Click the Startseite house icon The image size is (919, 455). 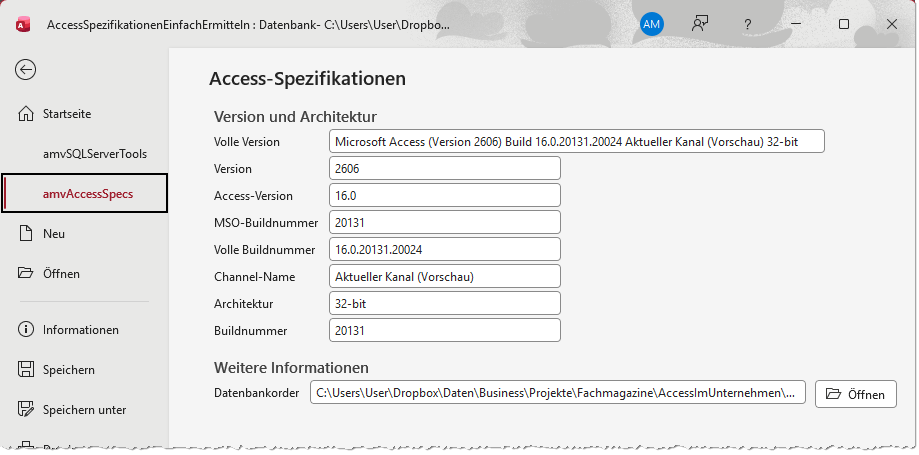click(x=26, y=114)
